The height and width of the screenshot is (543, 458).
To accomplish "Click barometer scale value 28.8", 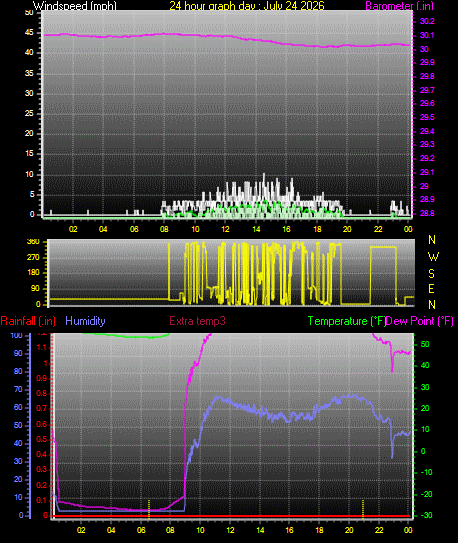I will click(x=427, y=213).
